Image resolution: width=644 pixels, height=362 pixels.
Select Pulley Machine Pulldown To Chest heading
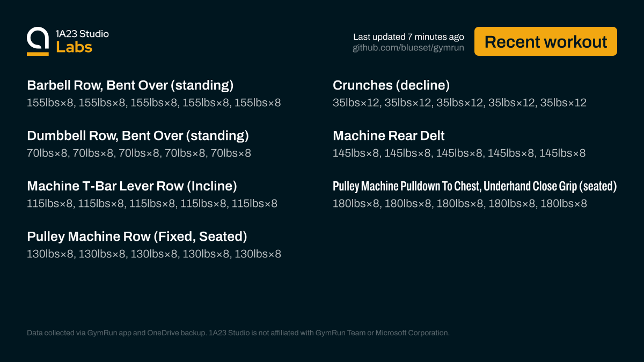click(474, 186)
